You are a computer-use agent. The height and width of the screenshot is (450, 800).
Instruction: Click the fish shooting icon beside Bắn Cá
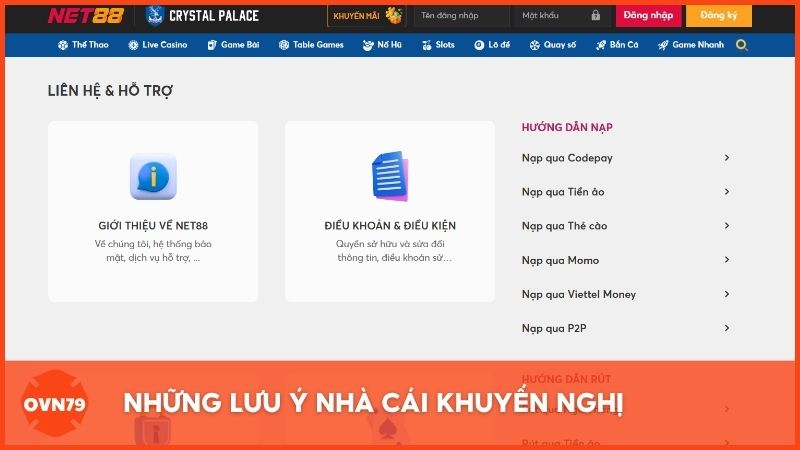pos(601,45)
